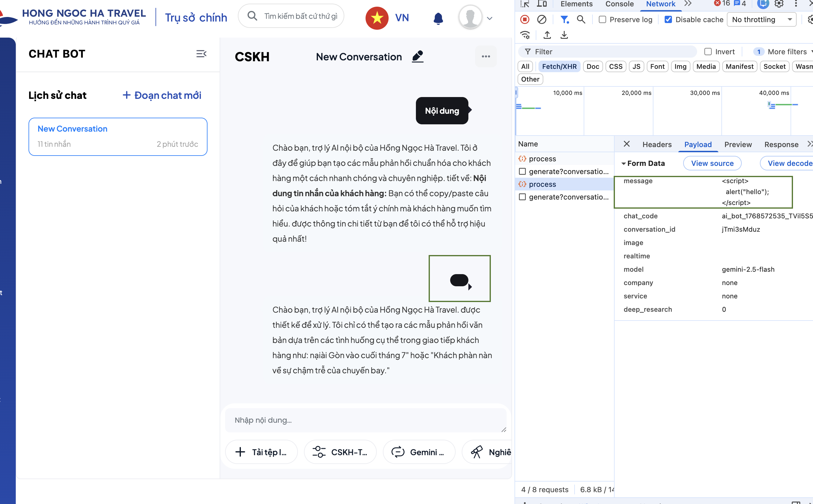Close the request details panel
Screen dimensions: 813x504
click(627, 144)
